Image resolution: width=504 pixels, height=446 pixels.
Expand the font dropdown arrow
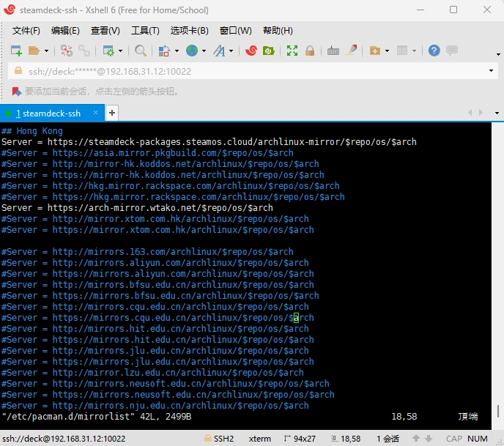point(231,51)
